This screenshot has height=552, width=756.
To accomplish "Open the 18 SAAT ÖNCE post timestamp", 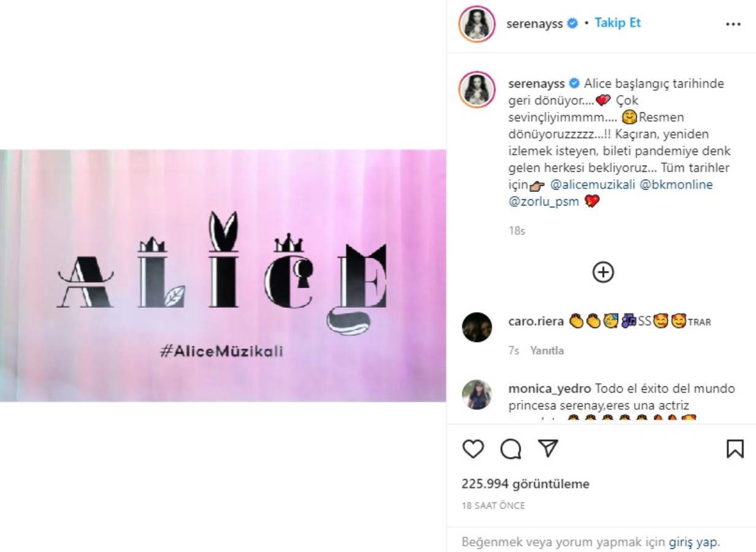I will [x=493, y=506].
